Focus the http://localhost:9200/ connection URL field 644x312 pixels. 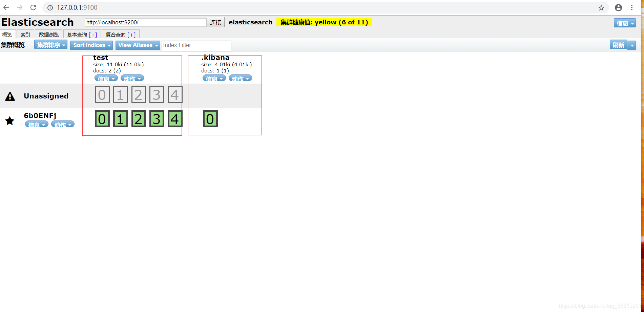point(146,22)
